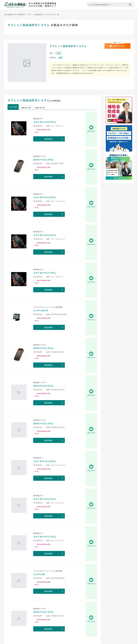Expand 製品詳細 for SSC-M2B7A product
Image resolution: width=138 pixels, height=644 pixels.
pyautogui.click(x=49, y=139)
